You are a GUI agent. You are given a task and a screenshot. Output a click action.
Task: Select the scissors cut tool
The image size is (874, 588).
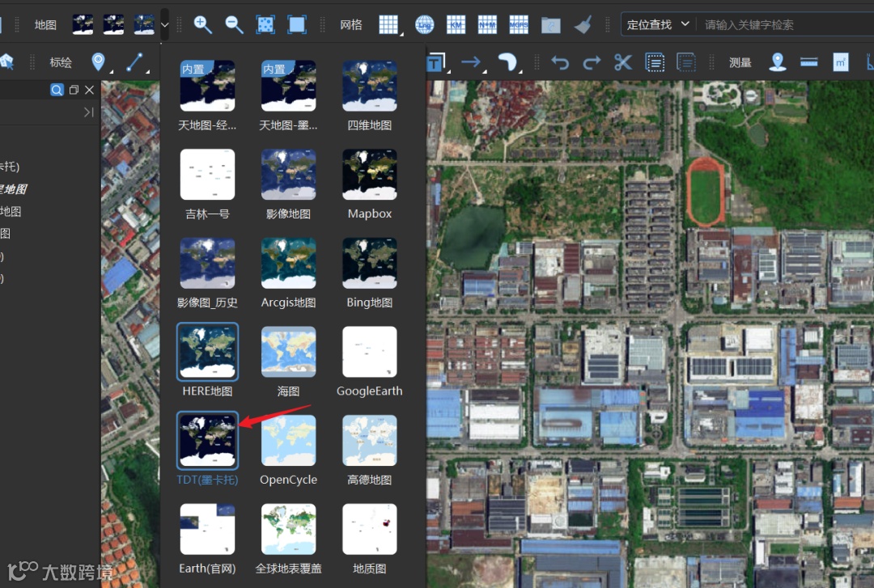[622, 62]
